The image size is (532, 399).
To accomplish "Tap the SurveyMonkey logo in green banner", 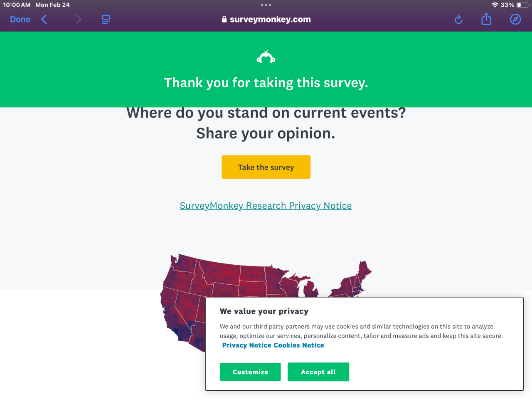I will coord(266,57).
